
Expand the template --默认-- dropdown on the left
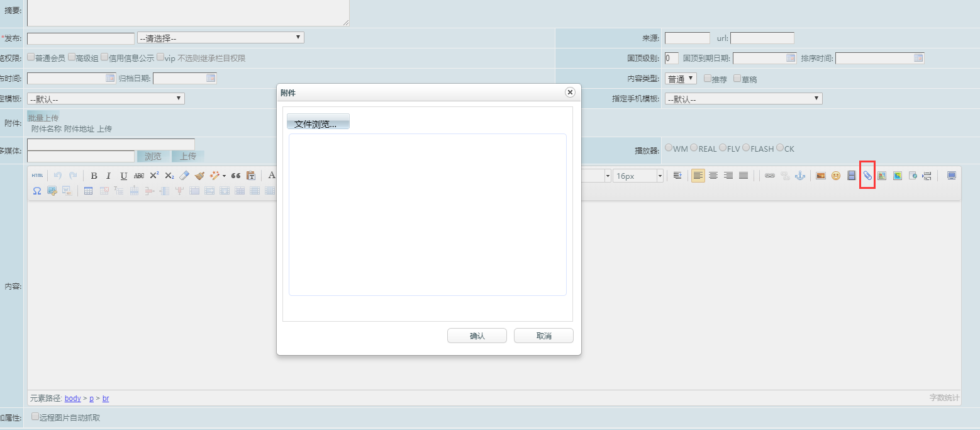click(106, 98)
